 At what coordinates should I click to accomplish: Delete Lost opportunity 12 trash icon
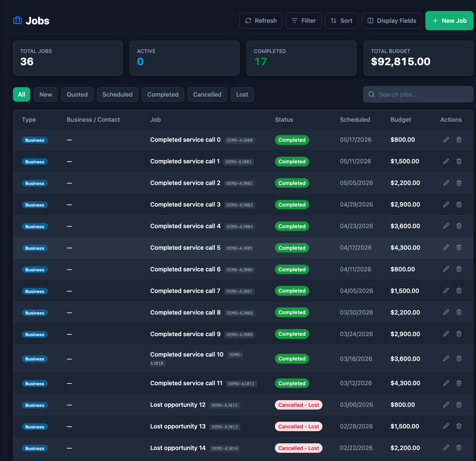459,405
